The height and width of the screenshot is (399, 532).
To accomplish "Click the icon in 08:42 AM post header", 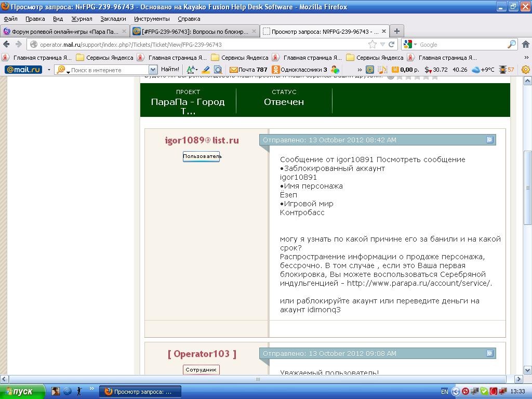I will [x=489, y=140].
